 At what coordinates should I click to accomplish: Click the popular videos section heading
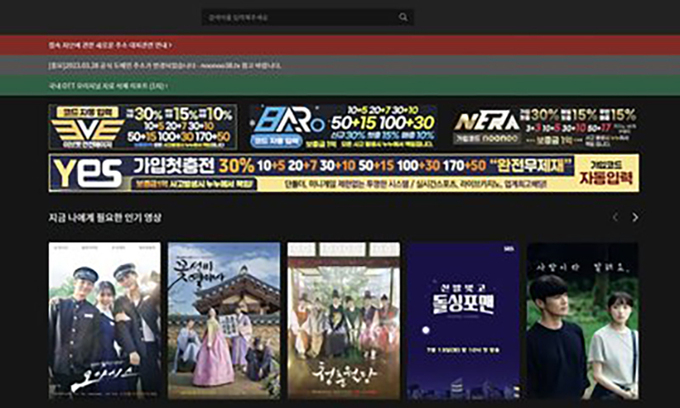point(105,217)
